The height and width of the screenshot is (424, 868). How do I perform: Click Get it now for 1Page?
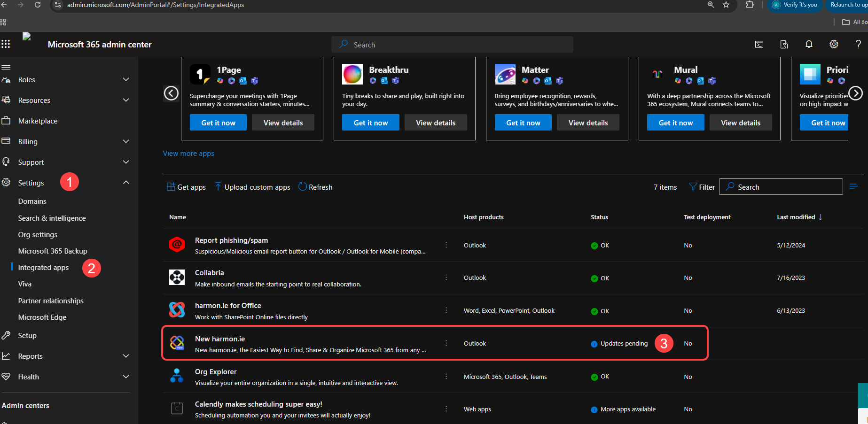tap(218, 123)
